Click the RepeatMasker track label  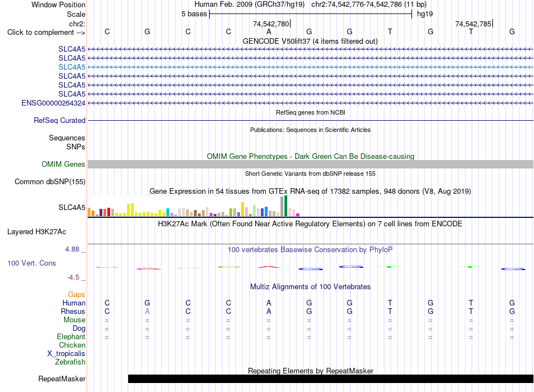pos(62,379)
